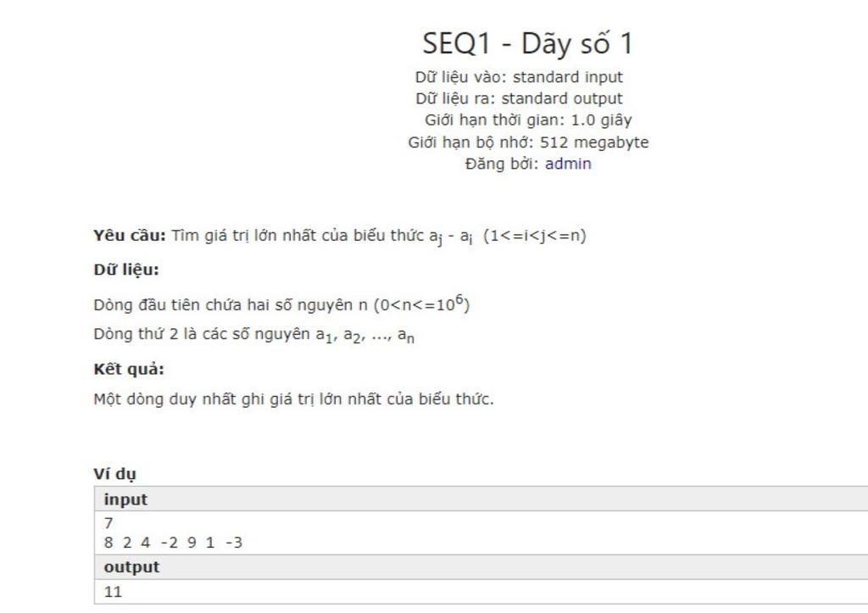Click the Ví dụ heading
The height and width of the screenshot is (613, 868).
(x=114, y=474)
